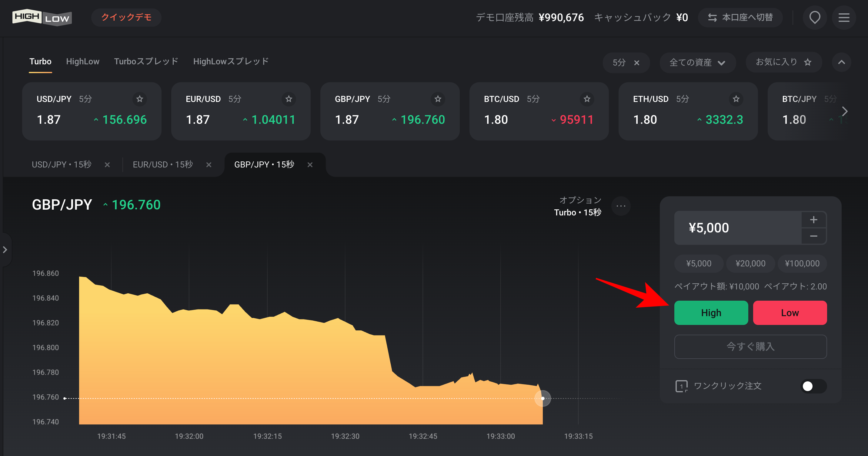The image size is (868, 456).
Task: Open the ETH/USD 5分 asset card
Action: (x=688, y=111)
